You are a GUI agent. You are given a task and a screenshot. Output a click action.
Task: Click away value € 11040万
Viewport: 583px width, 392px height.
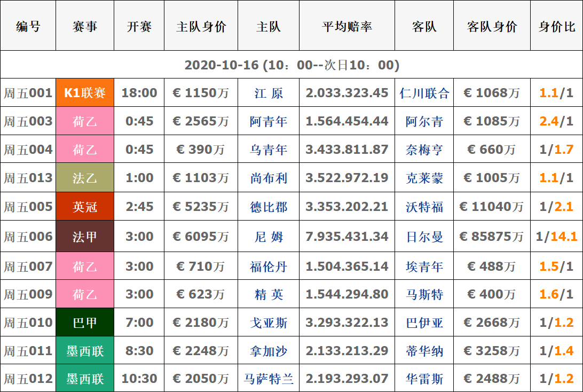[492, 206]
